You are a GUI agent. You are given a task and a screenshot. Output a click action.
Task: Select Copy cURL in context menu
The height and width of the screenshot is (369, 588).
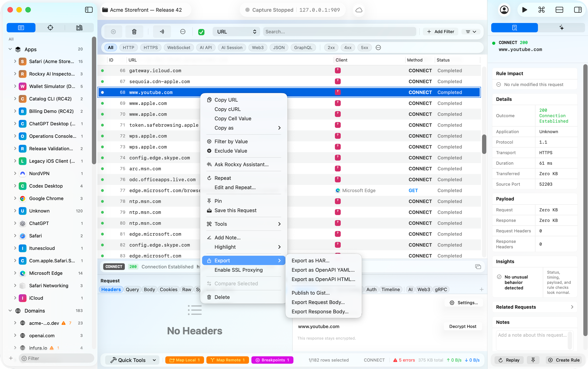tap(227, 109)
